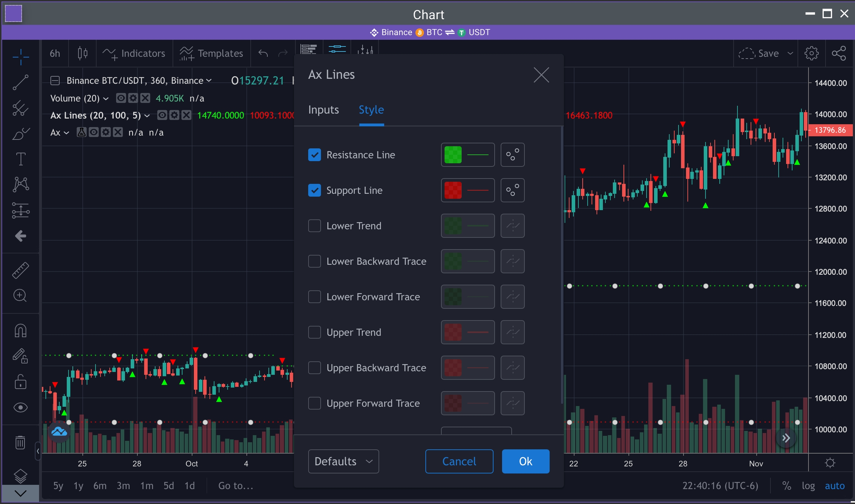This screenshot has height=504, width=855.
Task: Click the Cancel button
Action: (459, 461)
